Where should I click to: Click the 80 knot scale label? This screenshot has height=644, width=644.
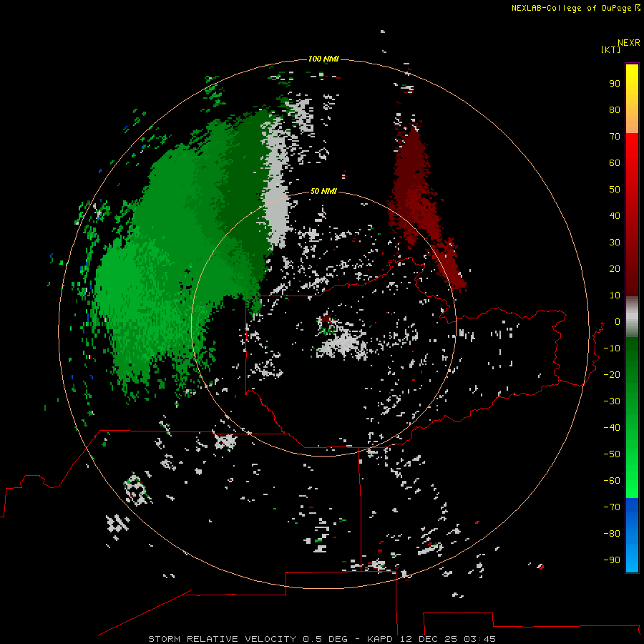click(x=615, y=109)
